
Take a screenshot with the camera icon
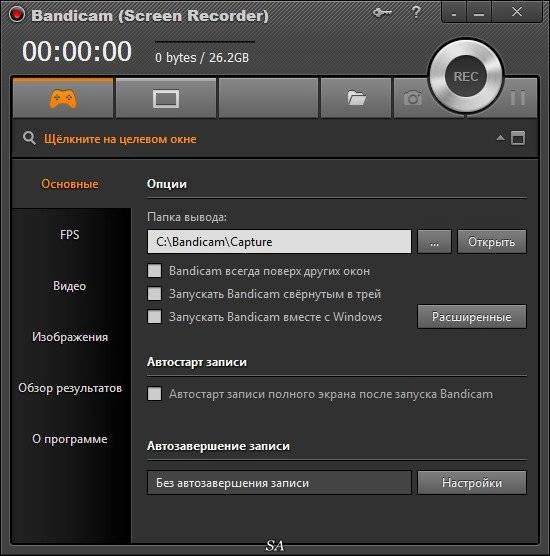[413, 98]
